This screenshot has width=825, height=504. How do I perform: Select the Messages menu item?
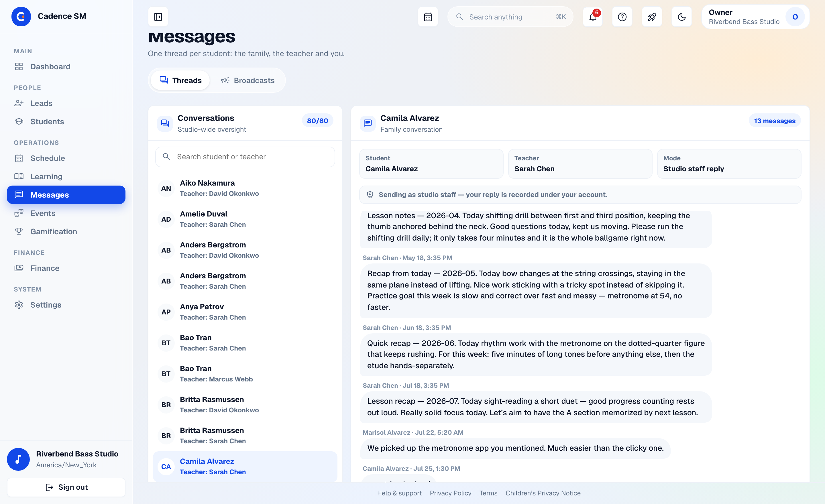coord(66,195)
